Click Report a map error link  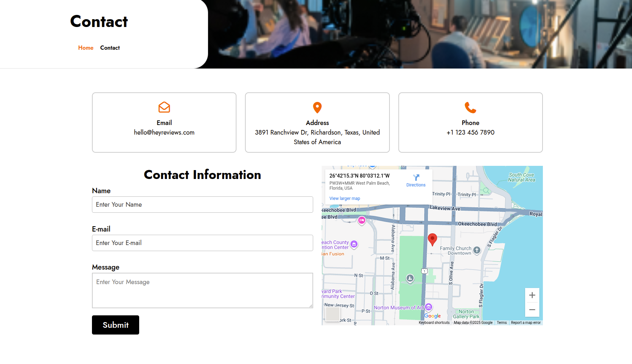click(525, 323)
